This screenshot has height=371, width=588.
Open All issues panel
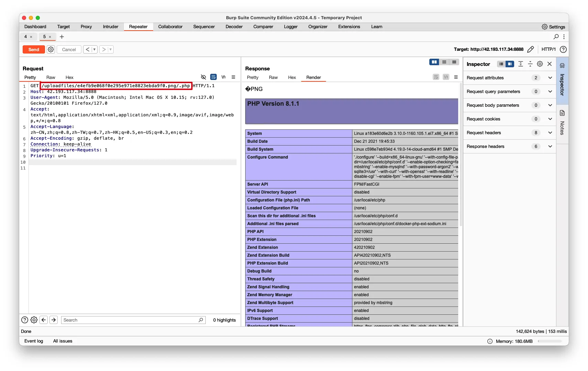click(63, 341)
